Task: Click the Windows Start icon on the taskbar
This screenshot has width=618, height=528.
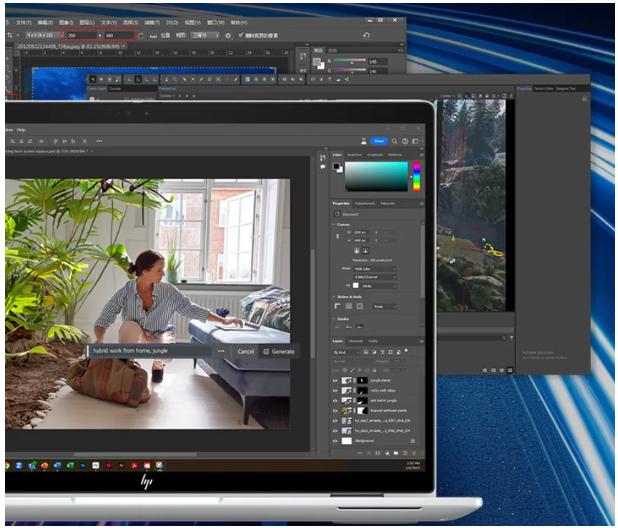Action: (x=8, y=466)
